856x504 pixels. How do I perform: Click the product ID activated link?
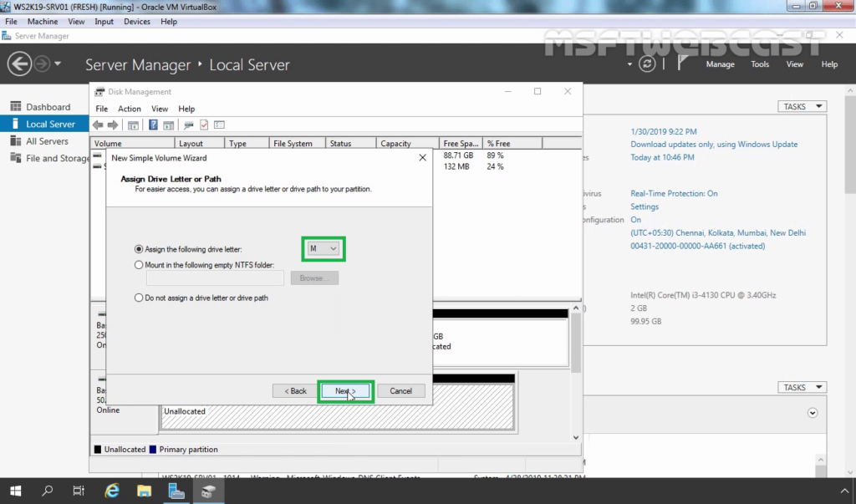click(x=698, y=246)
